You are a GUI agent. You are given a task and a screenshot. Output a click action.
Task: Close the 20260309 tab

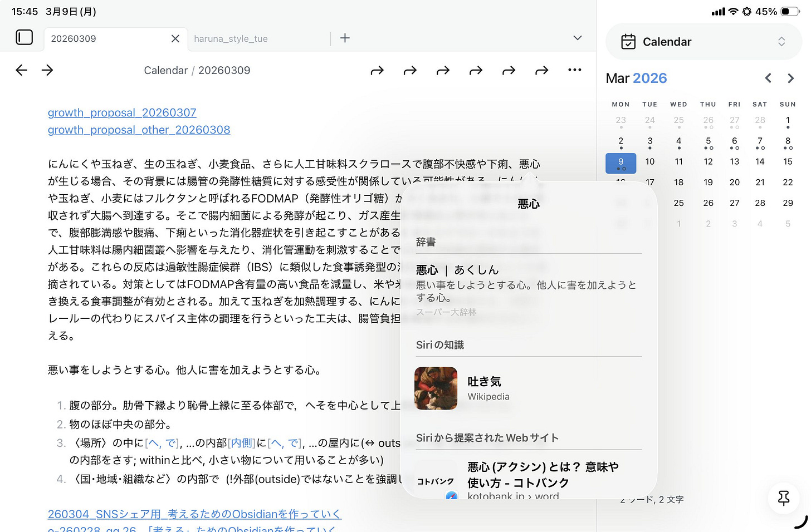175,38
